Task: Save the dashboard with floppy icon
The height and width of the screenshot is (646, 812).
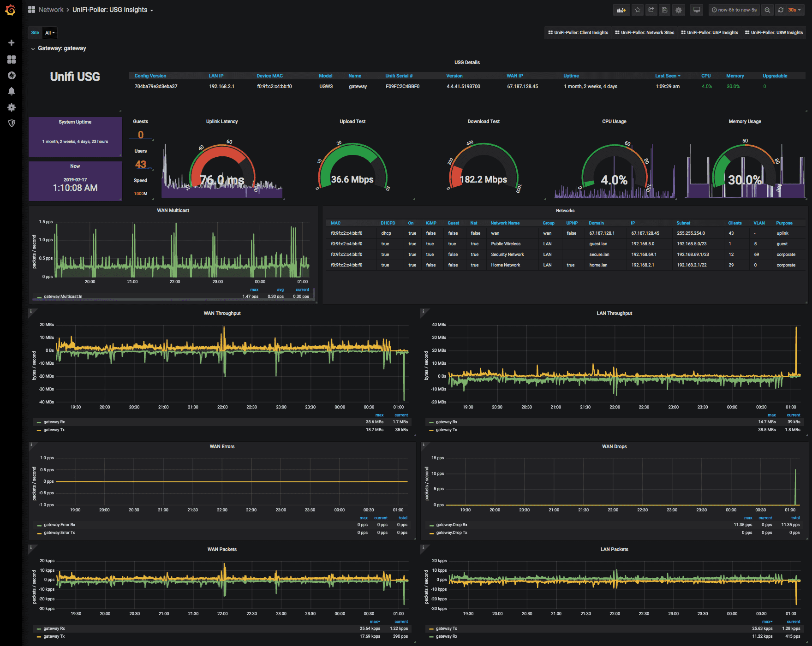Action: click(x=664, y=10)
